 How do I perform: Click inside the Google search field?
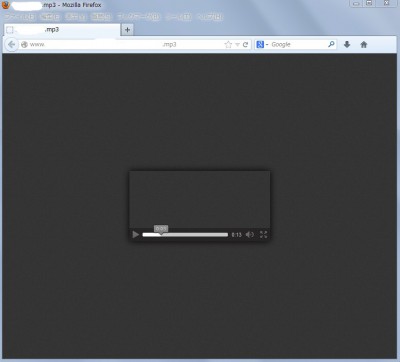(298, 44)
